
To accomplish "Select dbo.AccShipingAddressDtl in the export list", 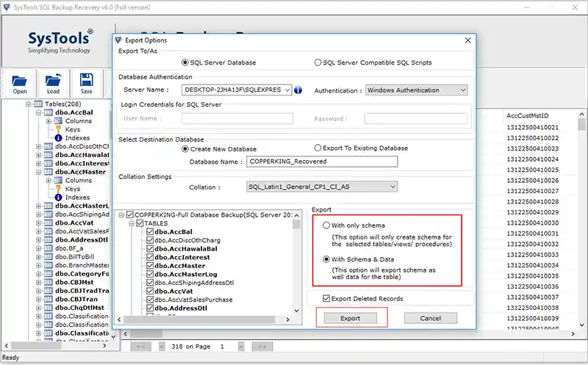I will (x=194, y=283).
